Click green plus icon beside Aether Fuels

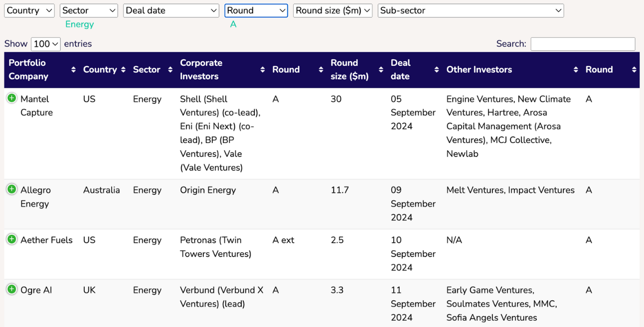11,239
